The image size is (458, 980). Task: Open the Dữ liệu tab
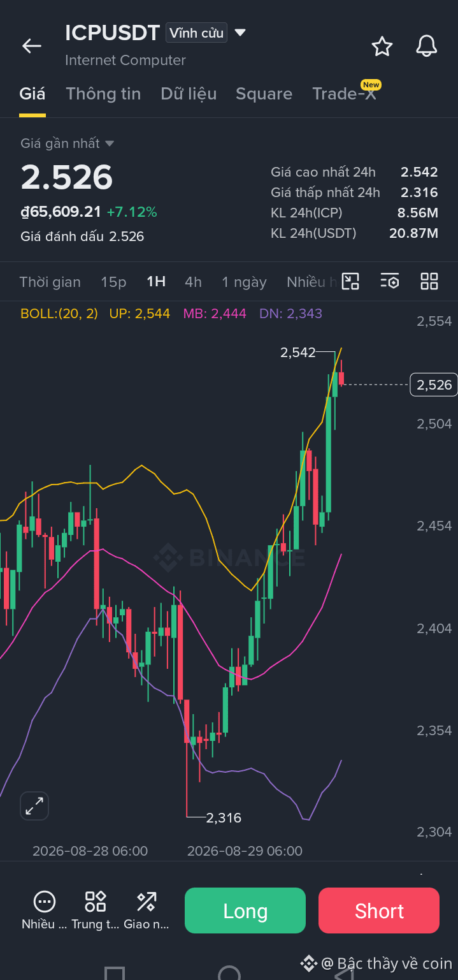pyautogui.click(x=189, y=94)
